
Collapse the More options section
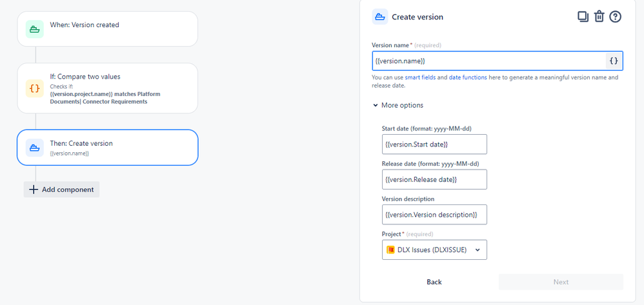tap(398, 105)
